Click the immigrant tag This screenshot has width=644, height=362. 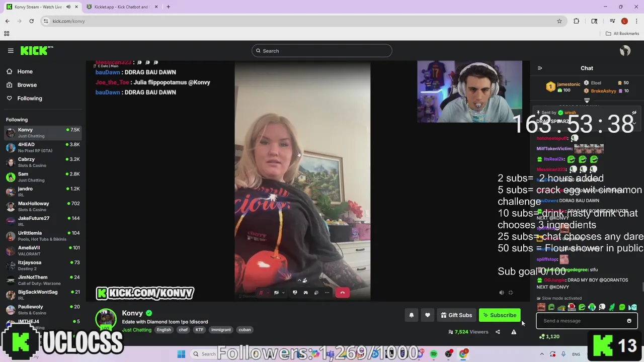tap(221, 330)
